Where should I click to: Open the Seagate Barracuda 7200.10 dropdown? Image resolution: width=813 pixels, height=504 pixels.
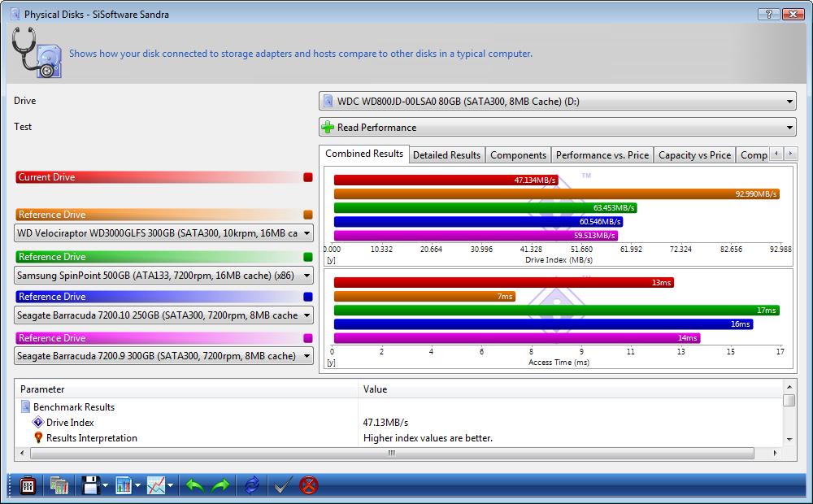[164, 315]
